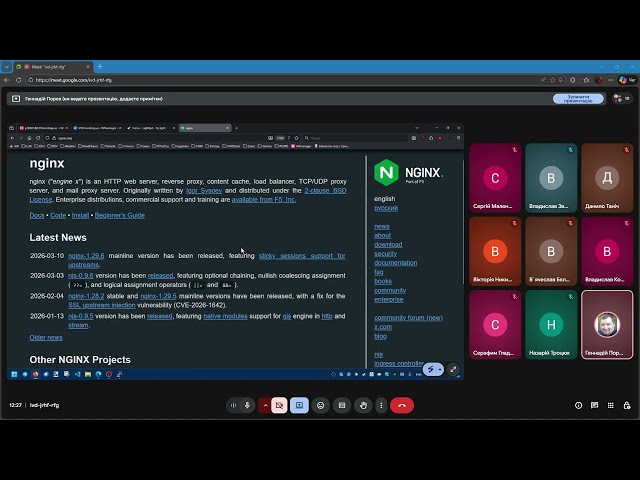
Task: Switch language to русский
Action: [x=386, y=208]
